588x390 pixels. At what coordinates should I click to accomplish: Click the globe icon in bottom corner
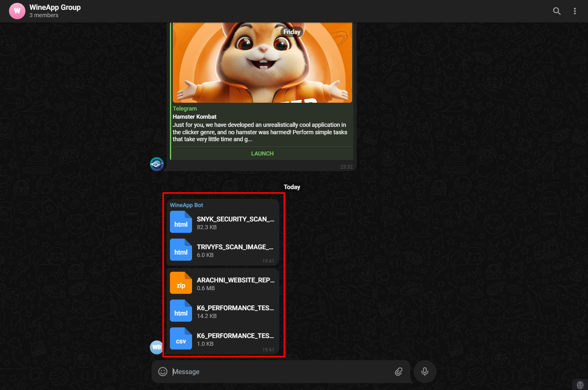tap(580, 385)
